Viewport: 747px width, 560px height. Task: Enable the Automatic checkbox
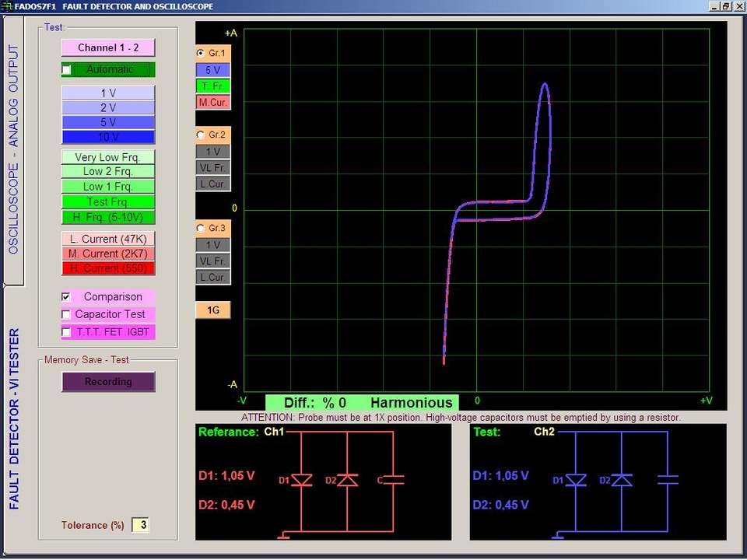(x=67, y=70)
